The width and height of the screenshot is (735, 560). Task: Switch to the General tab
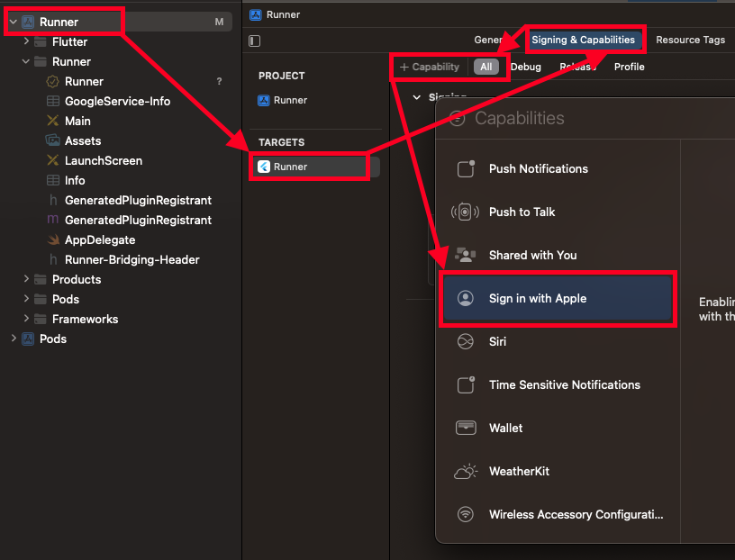point(488,40)
